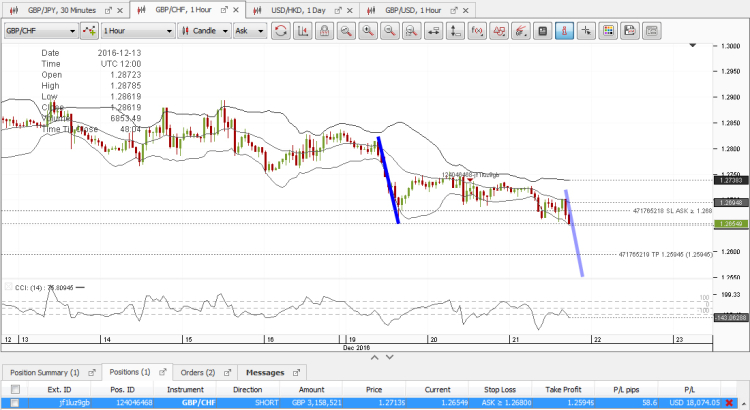The image size is (750, 410).
Task: Click the shift chart to latest bar icon
Action: click(x=302, y=31)
